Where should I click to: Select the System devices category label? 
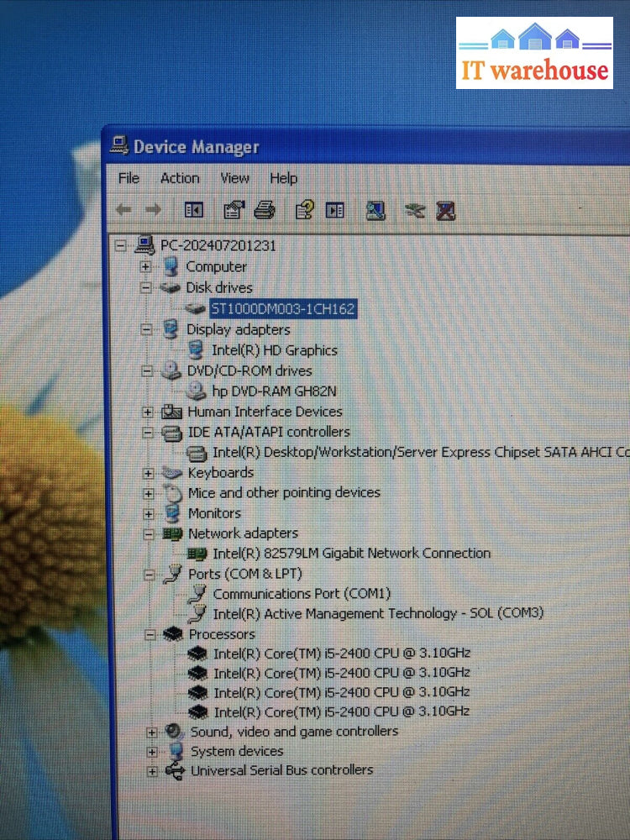(237, 751)
